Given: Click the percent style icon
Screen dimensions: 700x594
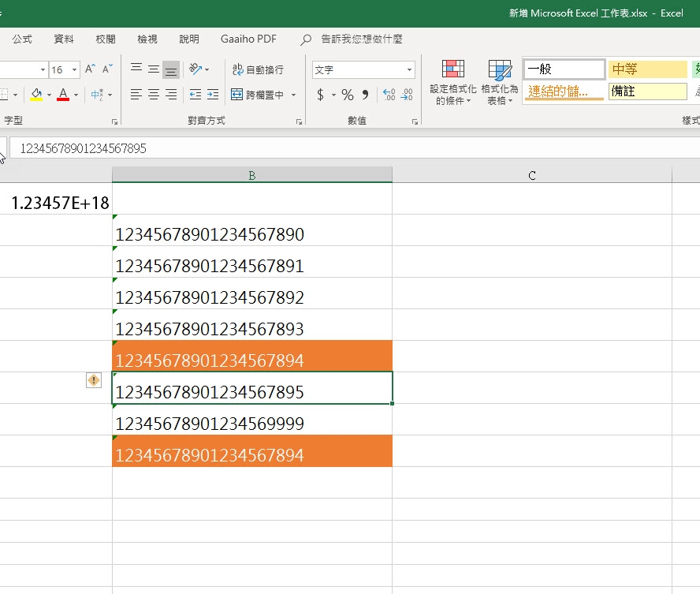Looking at the screenshot, I should (348, 95).
